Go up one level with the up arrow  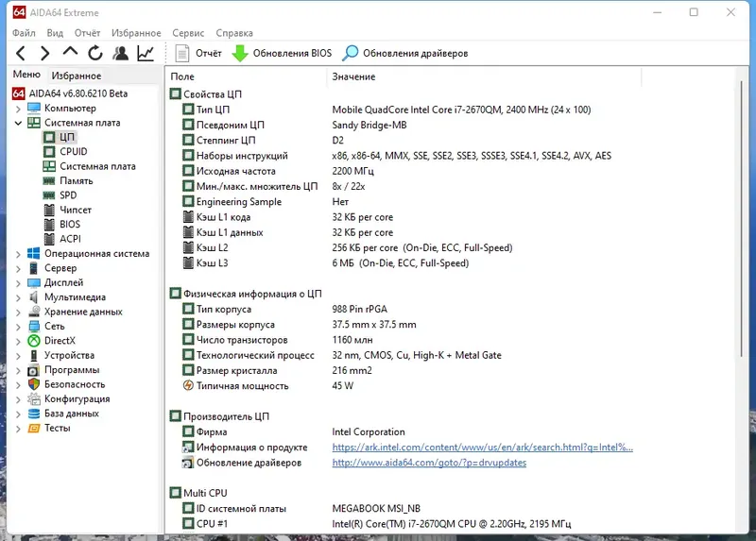coord(70,52)
